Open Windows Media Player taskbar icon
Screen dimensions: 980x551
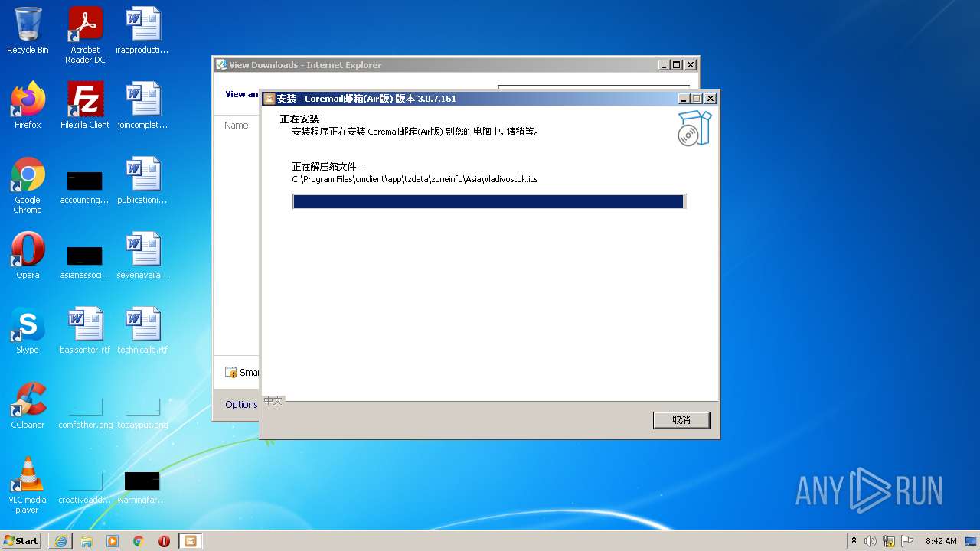[x=113, y=541]
